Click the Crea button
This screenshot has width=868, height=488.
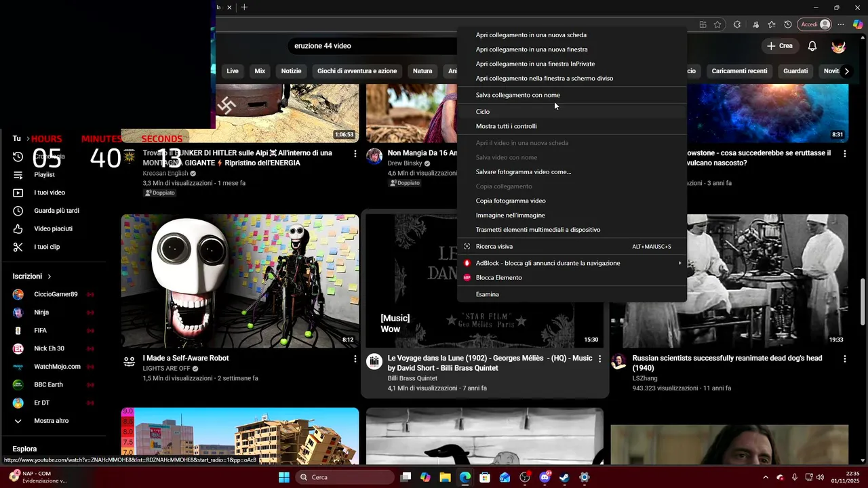click(x=780, y=46)
